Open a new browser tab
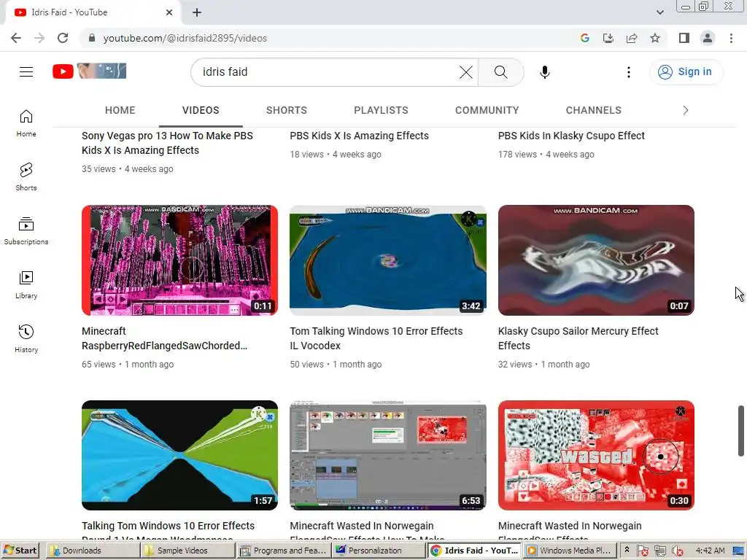 197,12
